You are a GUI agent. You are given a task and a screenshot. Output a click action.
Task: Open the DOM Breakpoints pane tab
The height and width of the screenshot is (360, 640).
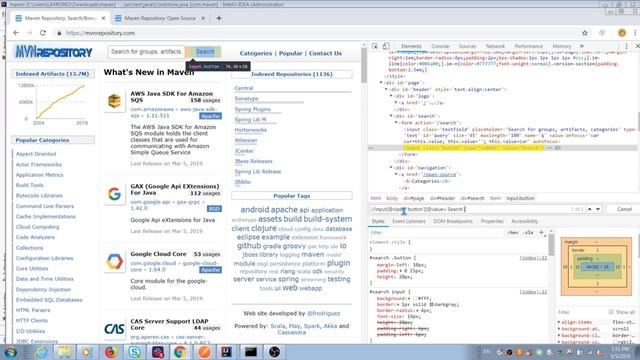453,221
